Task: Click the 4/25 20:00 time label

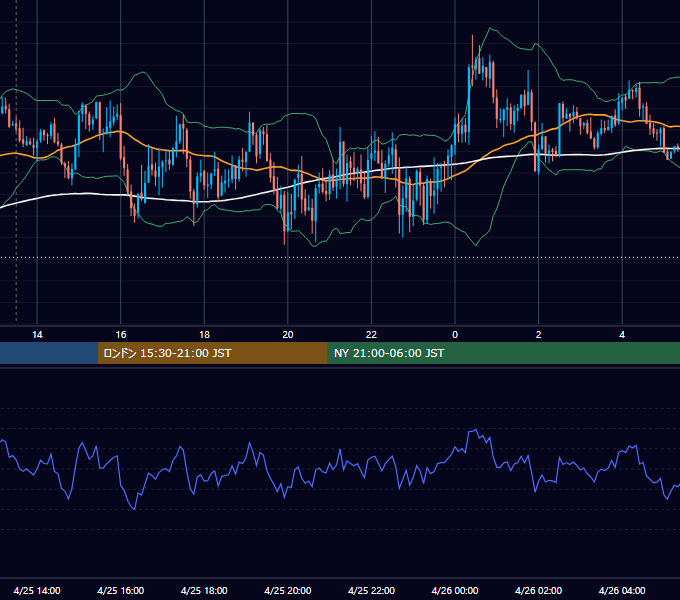Action: coord(288,590)
